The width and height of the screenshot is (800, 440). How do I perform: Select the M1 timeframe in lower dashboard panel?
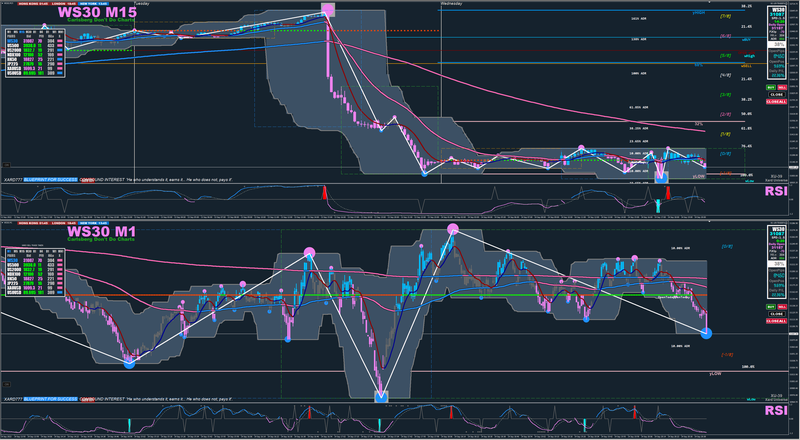[x=9, y=251]
